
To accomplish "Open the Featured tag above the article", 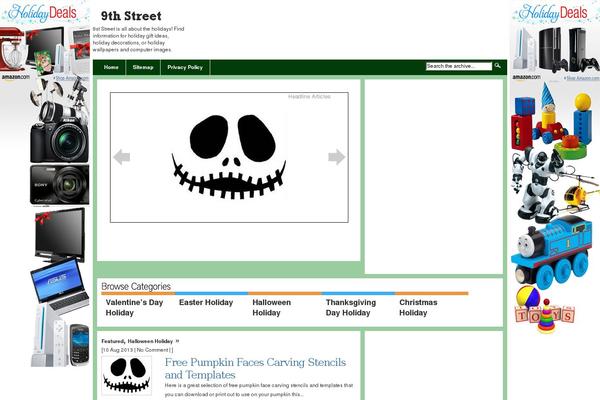I will click(x=113, y=341).
